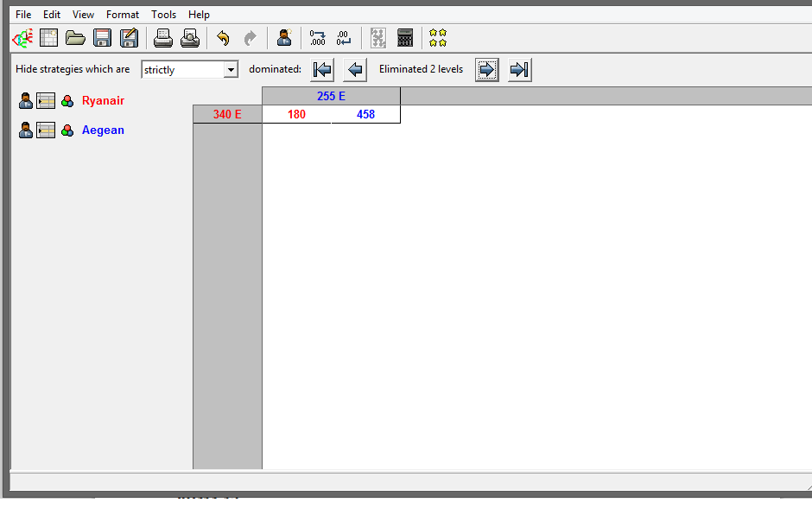
Task: Open print preview
Action: pos(190,38)
